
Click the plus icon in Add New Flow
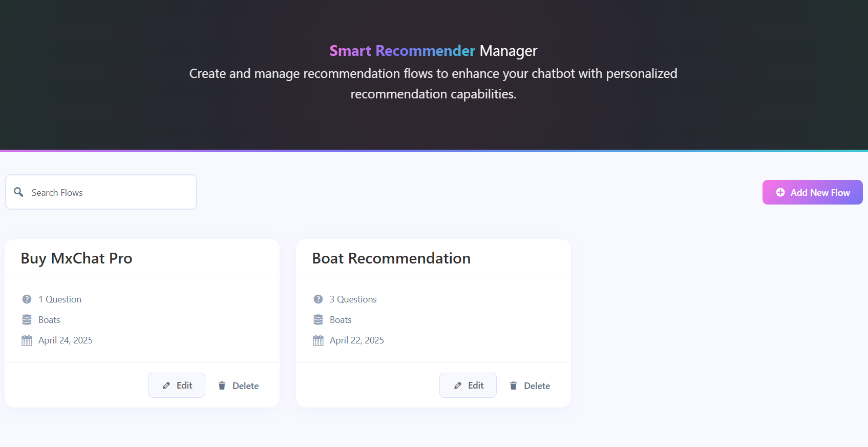tap(780, 192)
